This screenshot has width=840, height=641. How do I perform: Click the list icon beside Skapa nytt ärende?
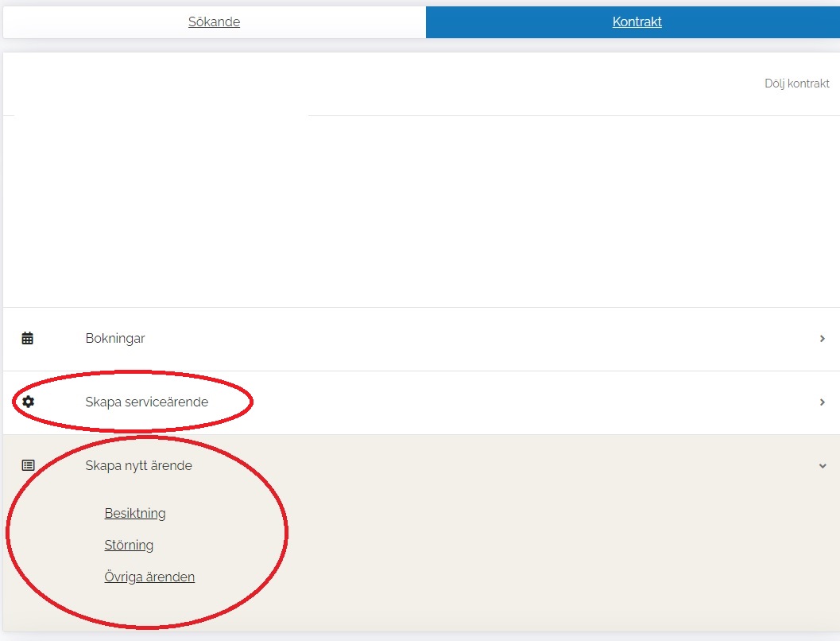tap(29, 466)
